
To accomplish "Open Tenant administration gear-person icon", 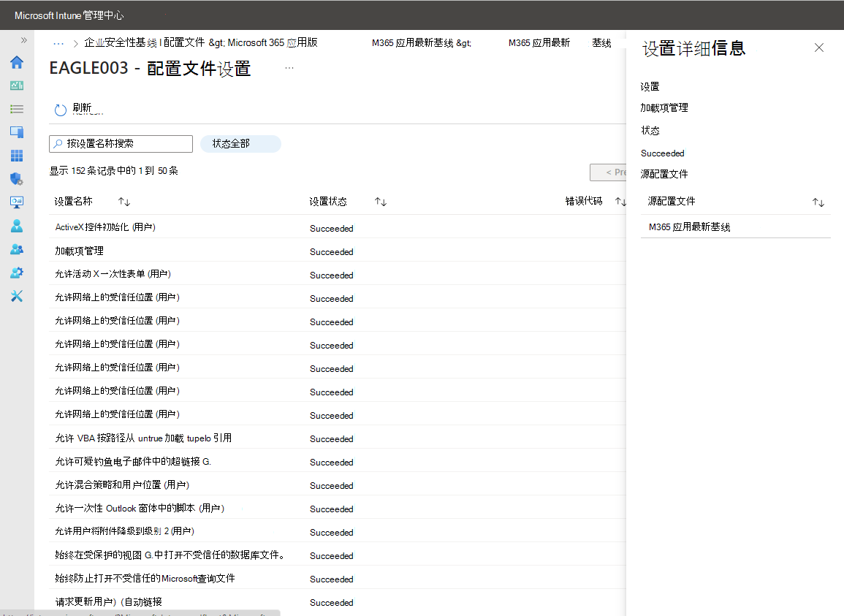I will click(x=17, y=273).
